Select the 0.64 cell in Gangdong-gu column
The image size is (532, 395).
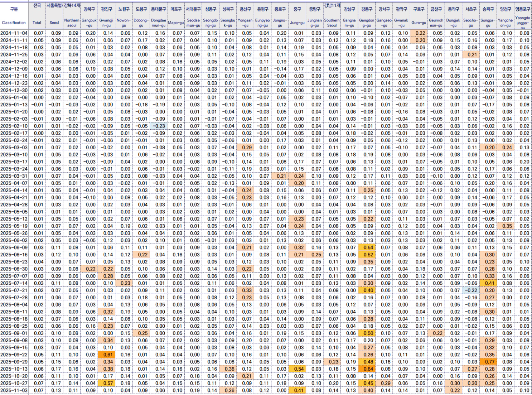[x=368, y=369]
